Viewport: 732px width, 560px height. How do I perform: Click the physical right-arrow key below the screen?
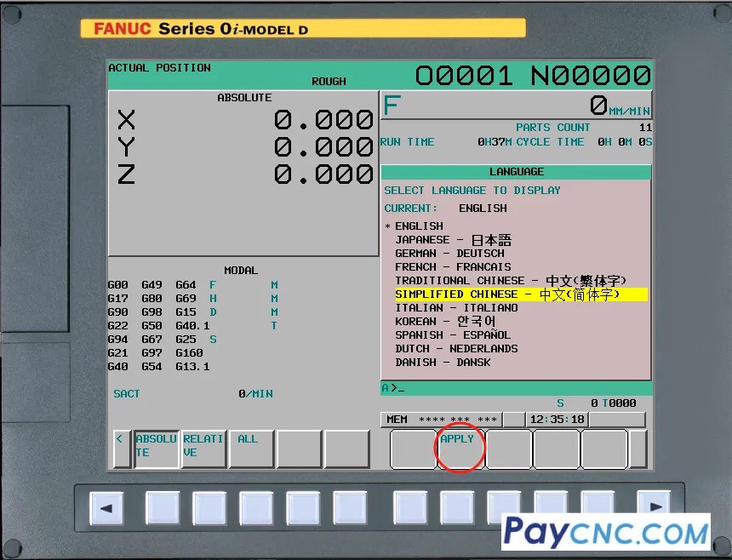[654, 506]
